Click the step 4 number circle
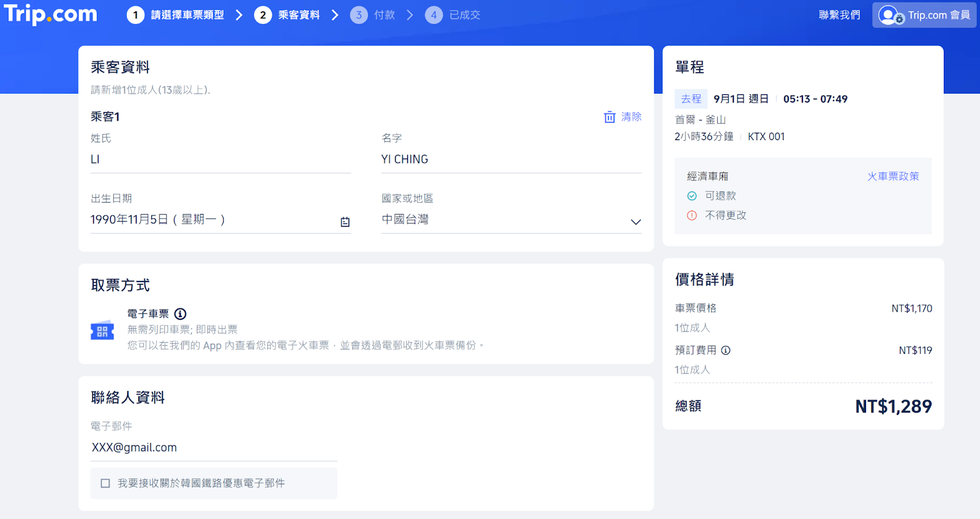This screenshot has width=980, height=519. [x=434, y=15]
